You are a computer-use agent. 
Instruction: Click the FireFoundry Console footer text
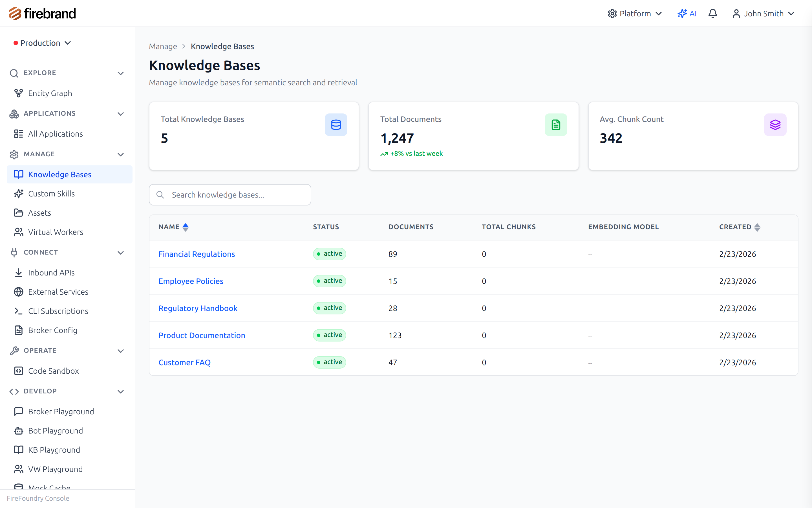(x=38, y=498)
